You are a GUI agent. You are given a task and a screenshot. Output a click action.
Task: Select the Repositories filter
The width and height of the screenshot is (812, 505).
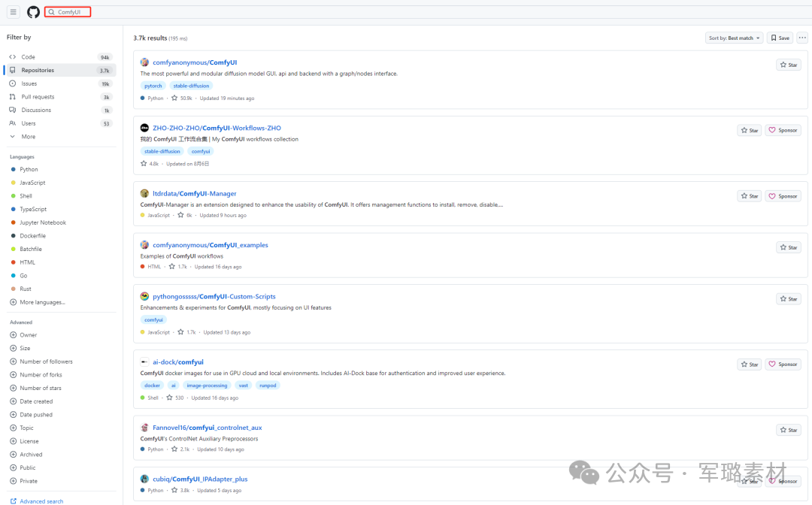coord(60,71)
